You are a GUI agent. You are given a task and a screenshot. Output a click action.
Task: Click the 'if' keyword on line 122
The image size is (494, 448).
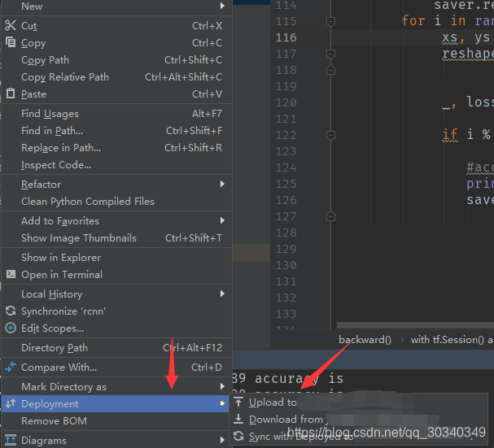[450, 135]
